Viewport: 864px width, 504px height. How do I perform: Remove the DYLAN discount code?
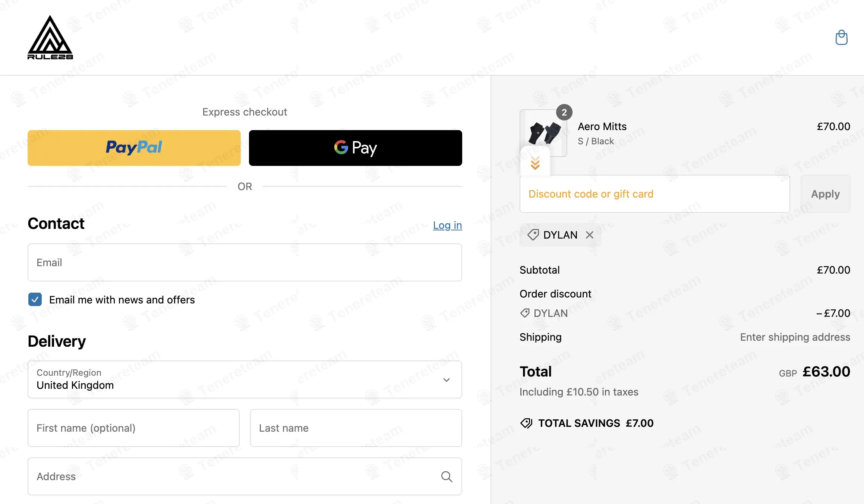(x=589, y=235)
